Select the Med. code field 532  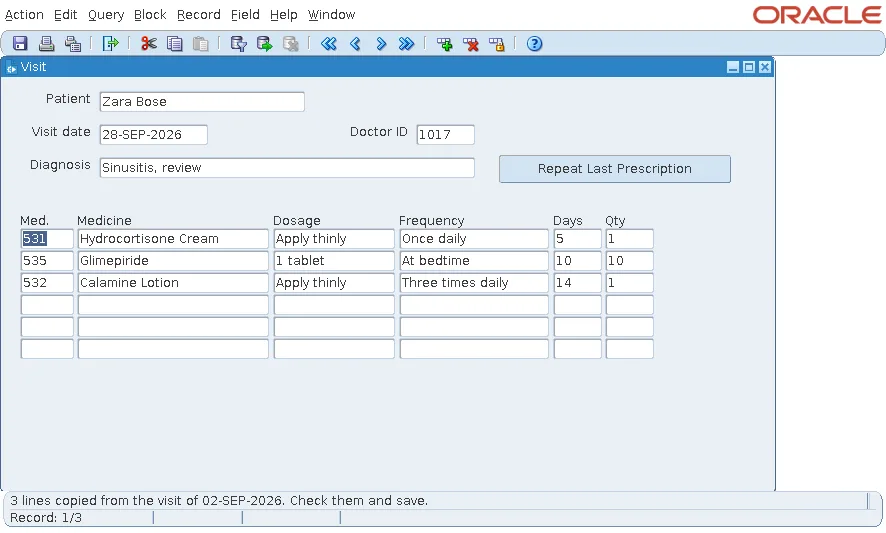47,283
